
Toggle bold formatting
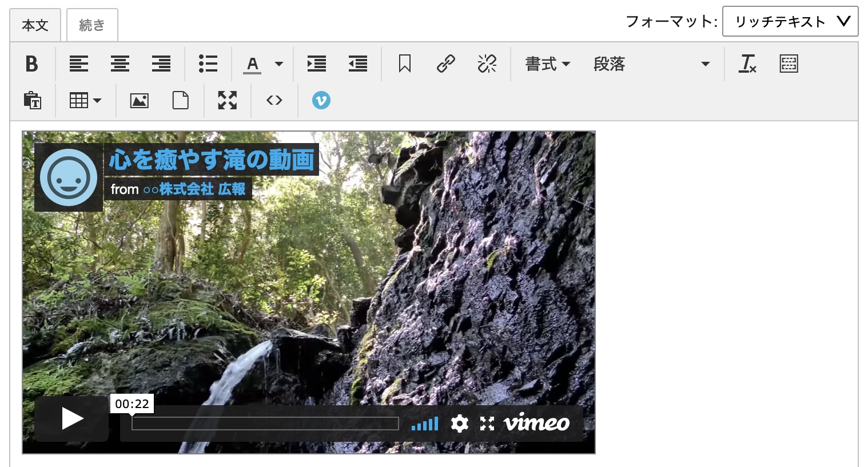[32, 64]
